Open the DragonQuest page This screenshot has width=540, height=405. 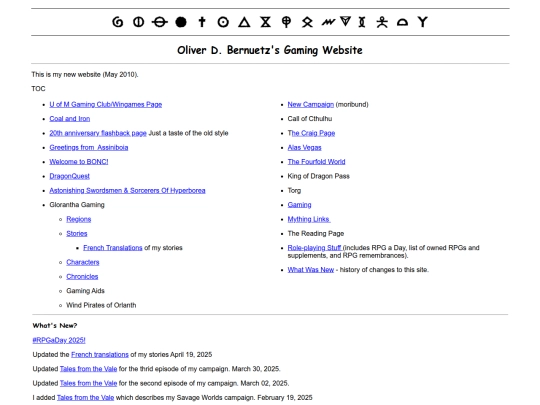tap(70, 176)
